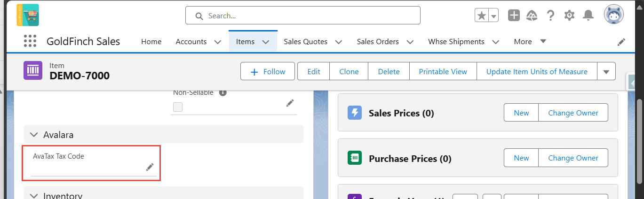Click the DEMO-7000 record title
Viewport: 644px width, 199px height.
coord(80,75)
